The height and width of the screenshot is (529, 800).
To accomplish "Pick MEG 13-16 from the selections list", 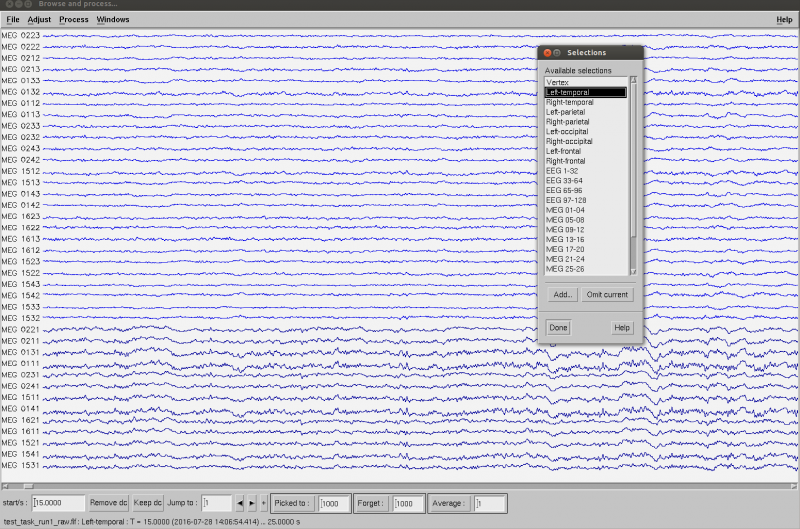I will click(x=566, y=240).
